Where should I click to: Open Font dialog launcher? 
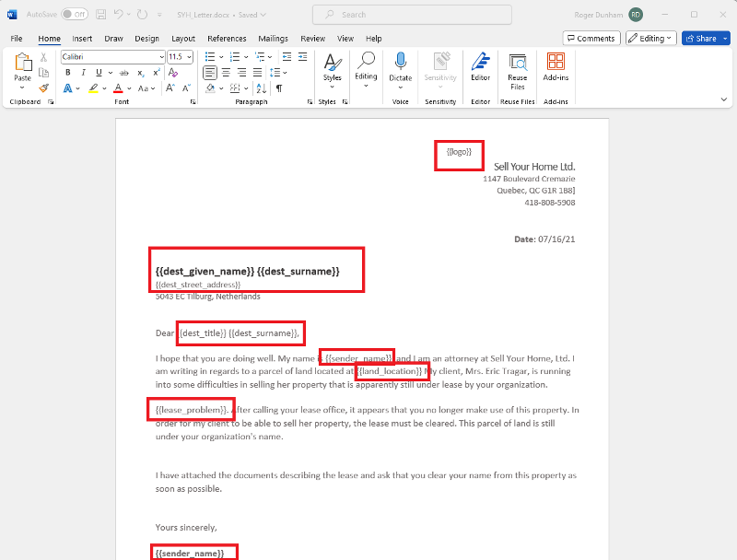[193, 101]
